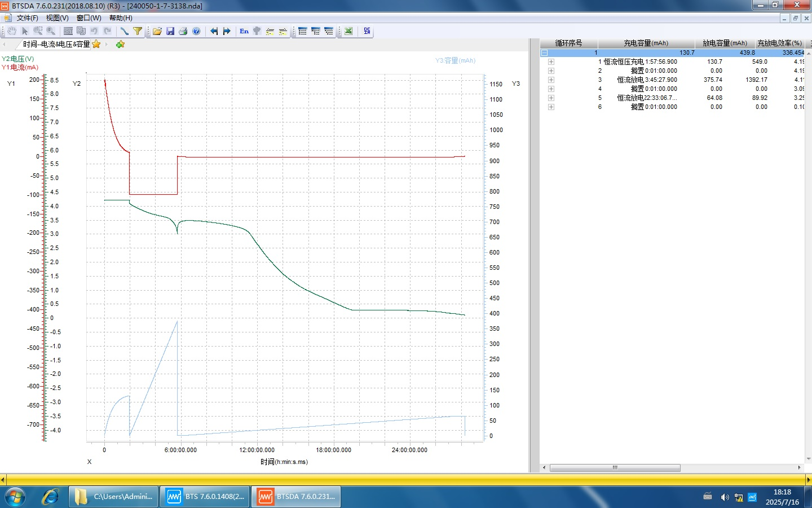The image size is (812, 508).
Task: Select the 时间--电流&电压&容量 chart tab
Action: coord(56,44)
